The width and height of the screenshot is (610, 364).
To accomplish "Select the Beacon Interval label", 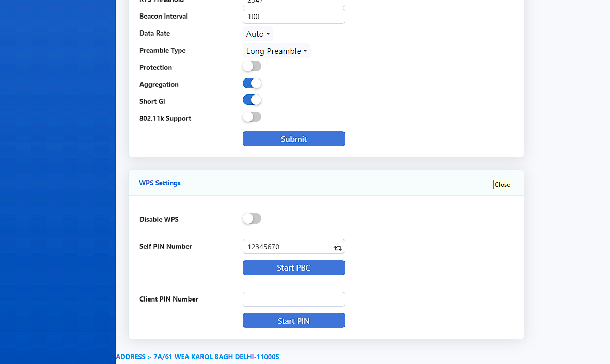I will click(163, 17).
